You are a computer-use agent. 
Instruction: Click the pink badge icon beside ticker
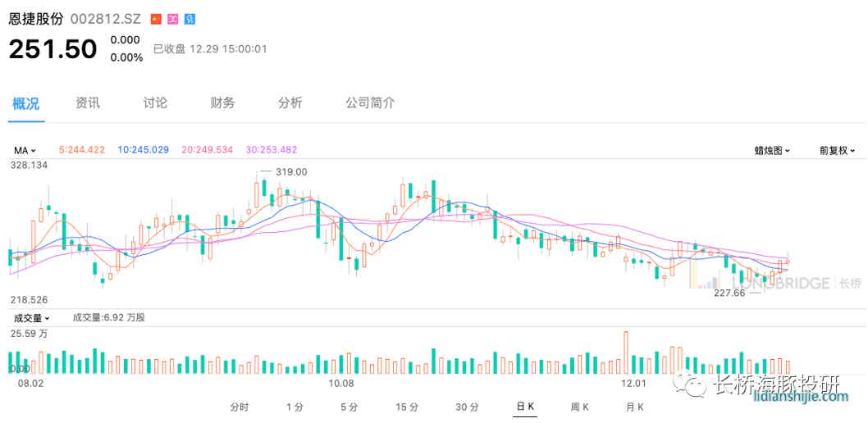[x=173, y=19]
